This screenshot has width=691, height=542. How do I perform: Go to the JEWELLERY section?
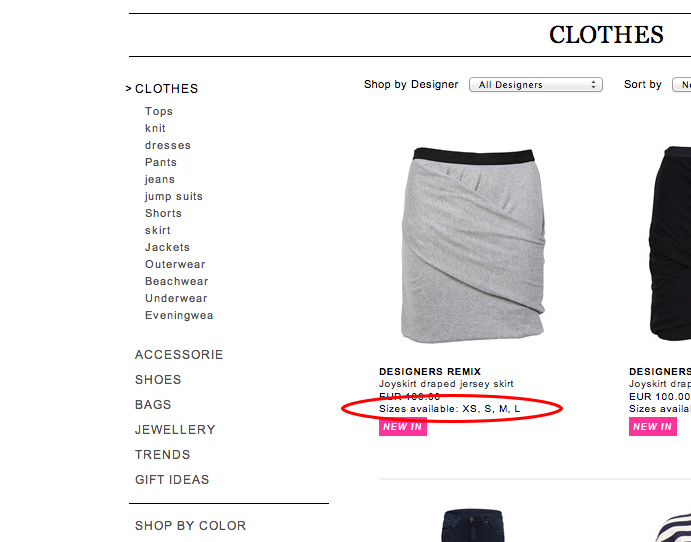(175, 430)
